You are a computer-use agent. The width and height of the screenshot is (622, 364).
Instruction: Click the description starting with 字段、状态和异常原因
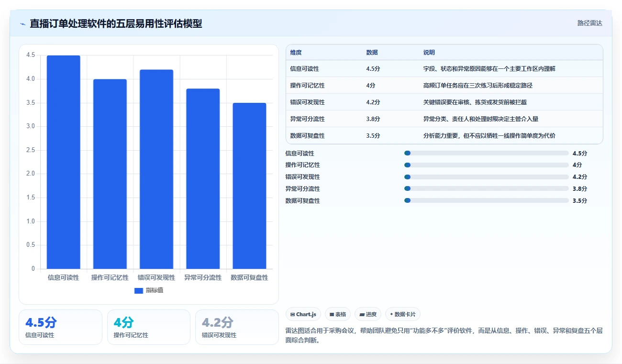[489, 69]
